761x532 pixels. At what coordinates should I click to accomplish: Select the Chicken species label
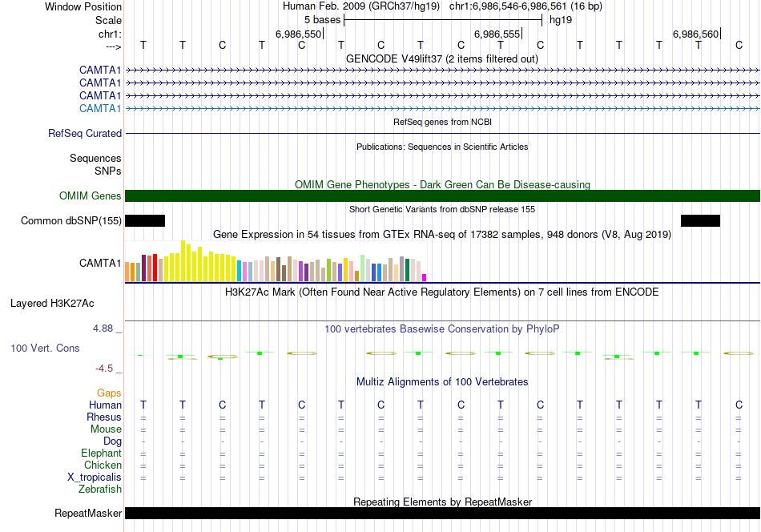coord(103,465)
